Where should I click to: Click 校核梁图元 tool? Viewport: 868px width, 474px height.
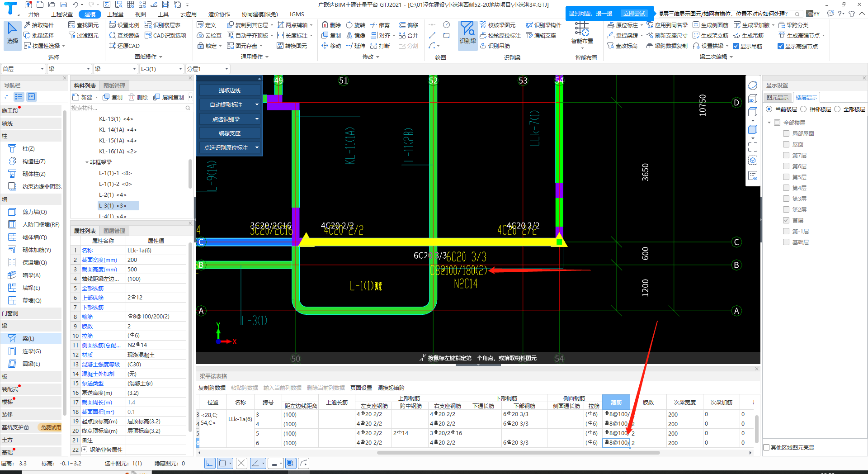click(x=497, y=25)
